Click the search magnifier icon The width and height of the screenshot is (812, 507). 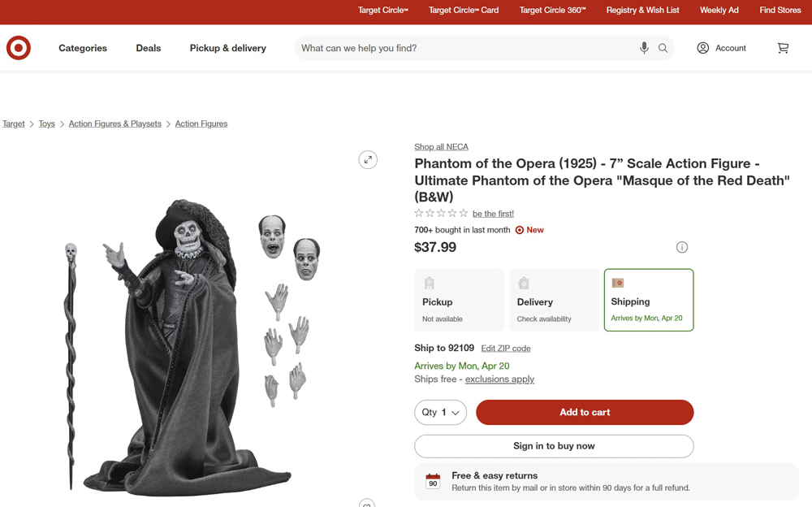pyautogui.click(x=663, y=48)
